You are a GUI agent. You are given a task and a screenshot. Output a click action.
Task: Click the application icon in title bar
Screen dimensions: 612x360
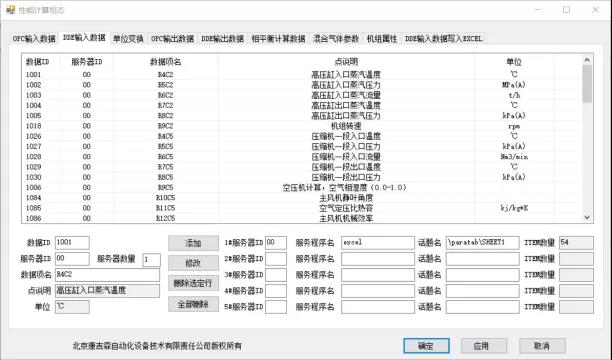click(x=11, y=10)
